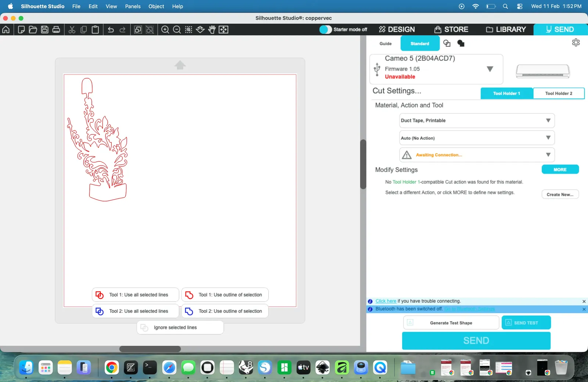Open the send settings gear icon

(x=576, y=43)
